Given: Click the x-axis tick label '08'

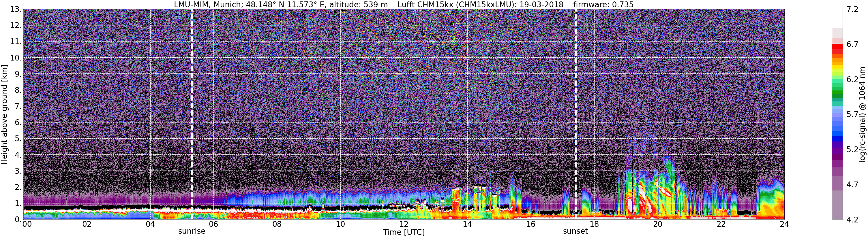Looking at the screenshot, I should tap(277, 224).
